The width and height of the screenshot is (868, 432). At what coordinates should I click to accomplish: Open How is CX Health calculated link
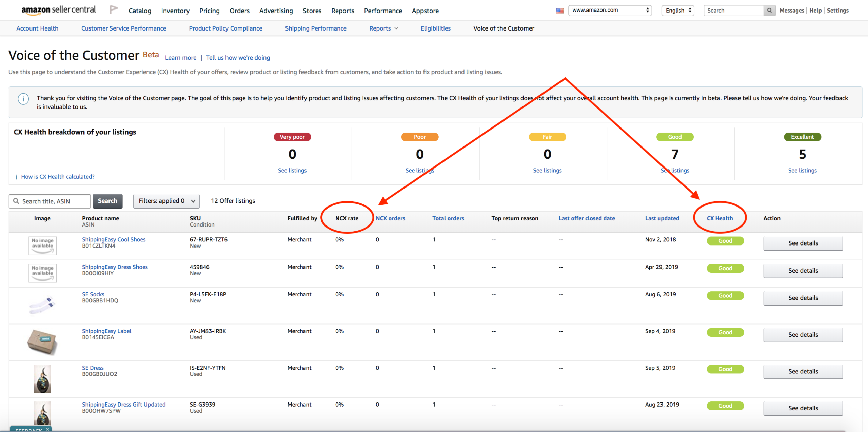pos(58,177)
